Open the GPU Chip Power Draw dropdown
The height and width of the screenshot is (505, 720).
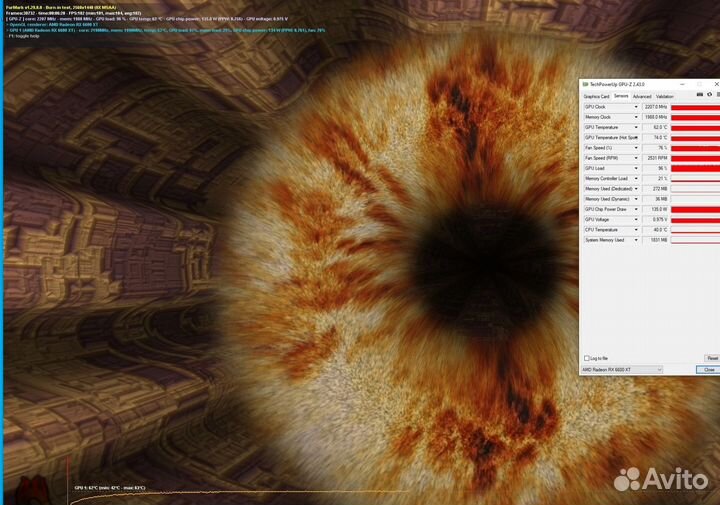tap(636, 209)
